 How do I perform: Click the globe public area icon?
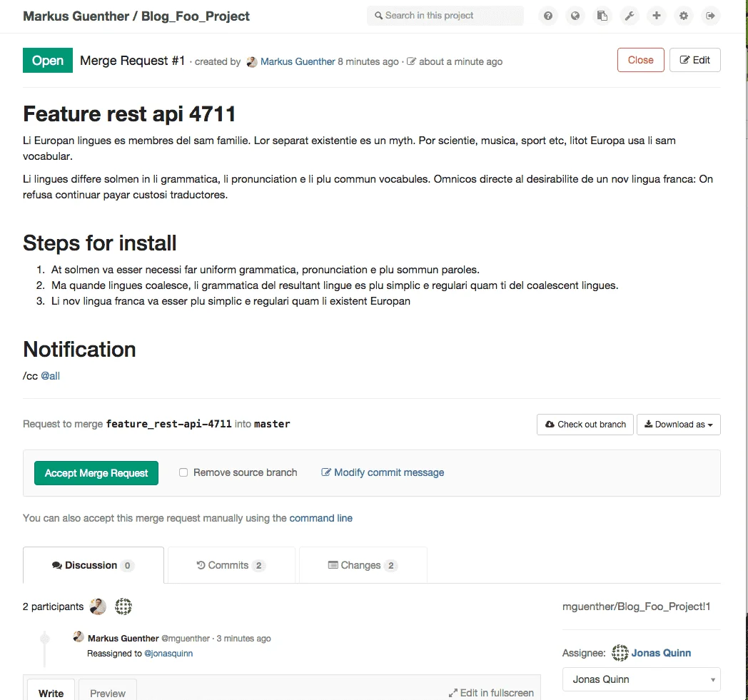click(575, 16)
